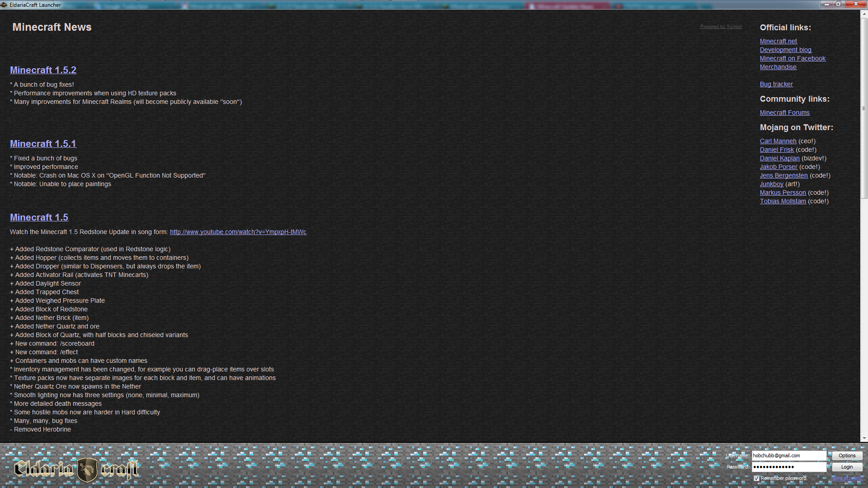Screen dimensions: 868x488
Task: Click the 'Smooth lighting' settings line
Action: point(105,395)
